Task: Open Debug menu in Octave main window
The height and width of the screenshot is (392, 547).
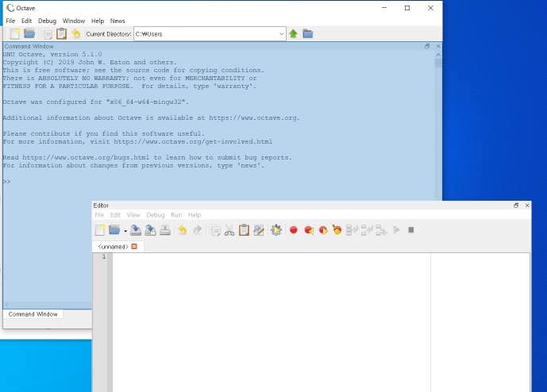Action: pos(47,21)
